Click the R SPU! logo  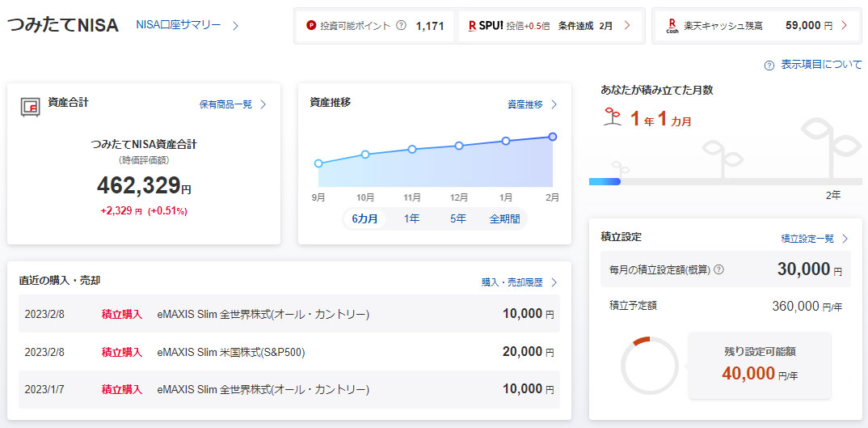pos(485,26)
